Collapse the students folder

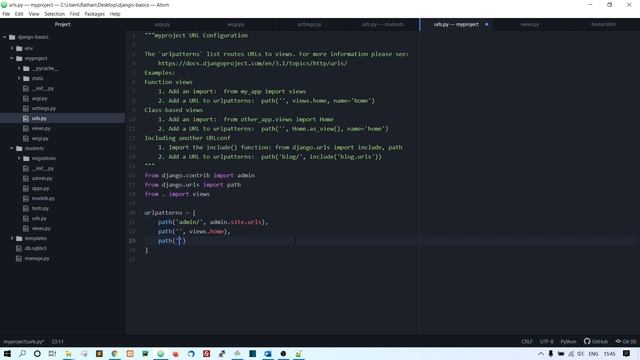(12, 148)
